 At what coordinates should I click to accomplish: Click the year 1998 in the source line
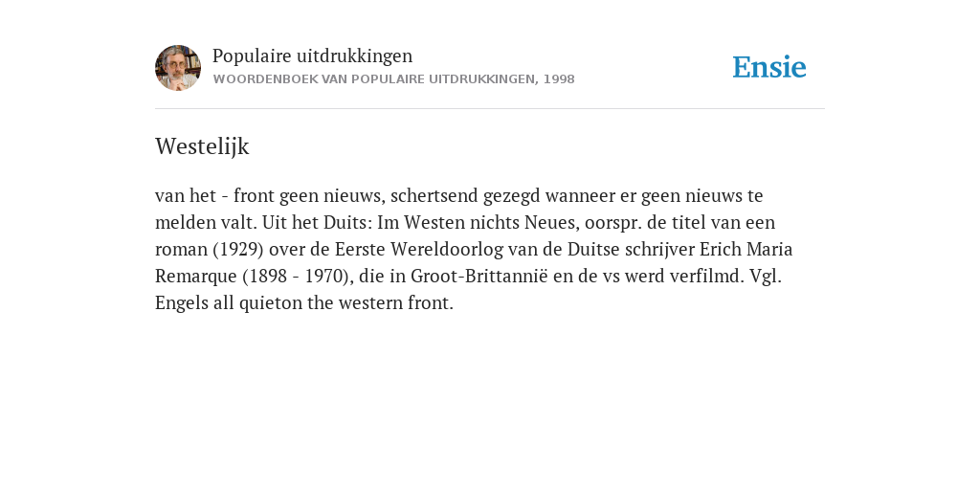[559, 79]
